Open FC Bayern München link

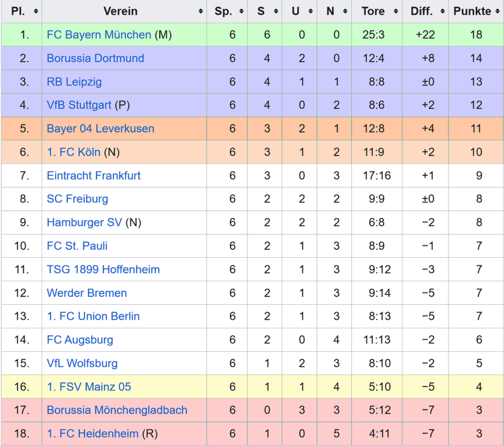click(x=99, y=35)
